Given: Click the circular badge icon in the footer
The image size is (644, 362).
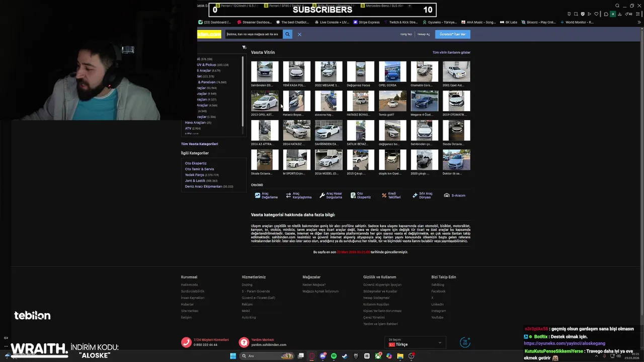Looking at the screenshot, I should (465, 342).
